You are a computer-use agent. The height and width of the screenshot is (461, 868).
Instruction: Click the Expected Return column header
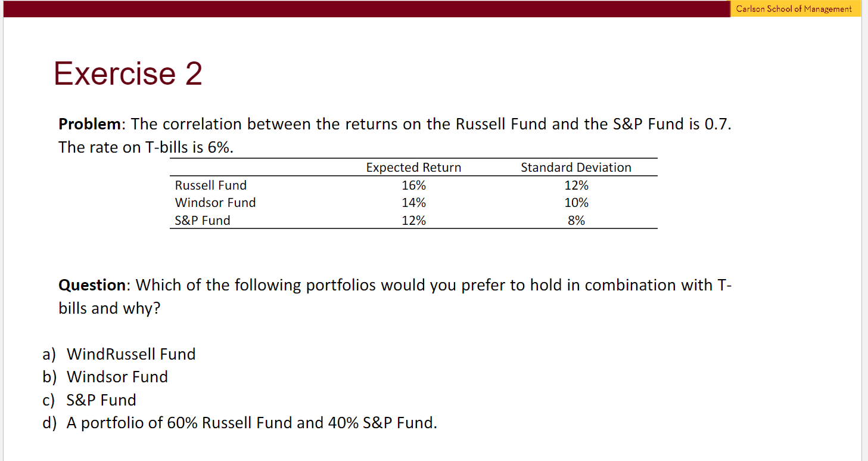pyautogui.click(x=413, y=168)
